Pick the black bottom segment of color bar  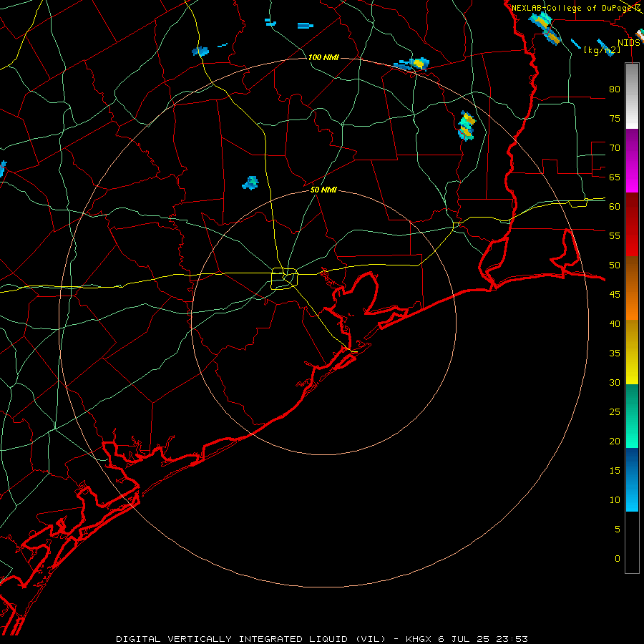632,542
